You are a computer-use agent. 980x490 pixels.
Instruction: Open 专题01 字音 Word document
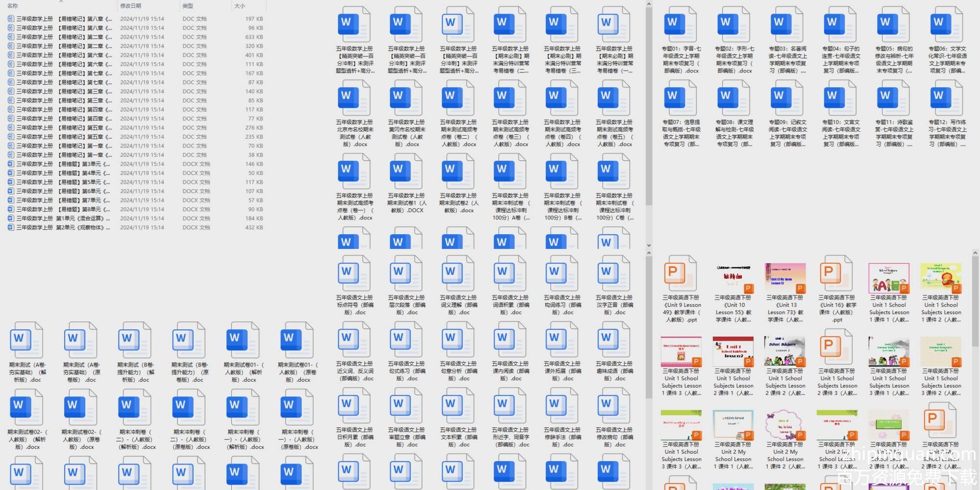click(x=681, y=25)
